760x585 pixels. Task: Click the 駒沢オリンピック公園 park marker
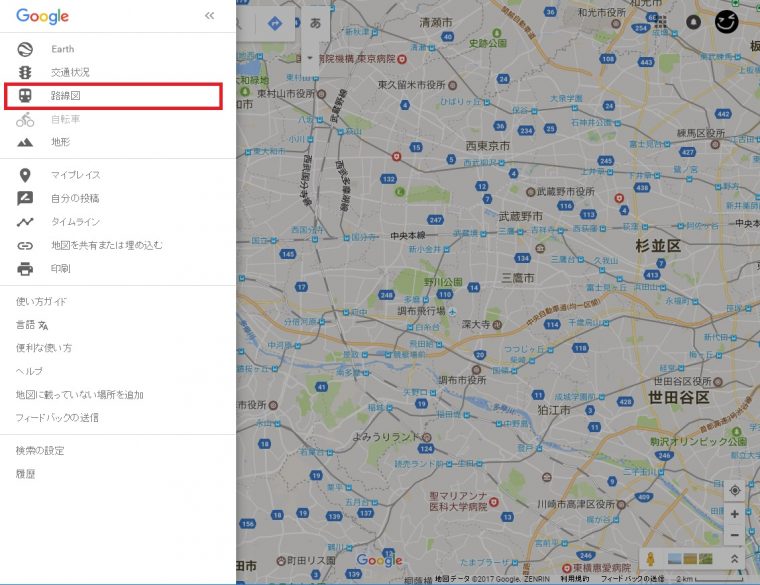(x=737, y=432)
